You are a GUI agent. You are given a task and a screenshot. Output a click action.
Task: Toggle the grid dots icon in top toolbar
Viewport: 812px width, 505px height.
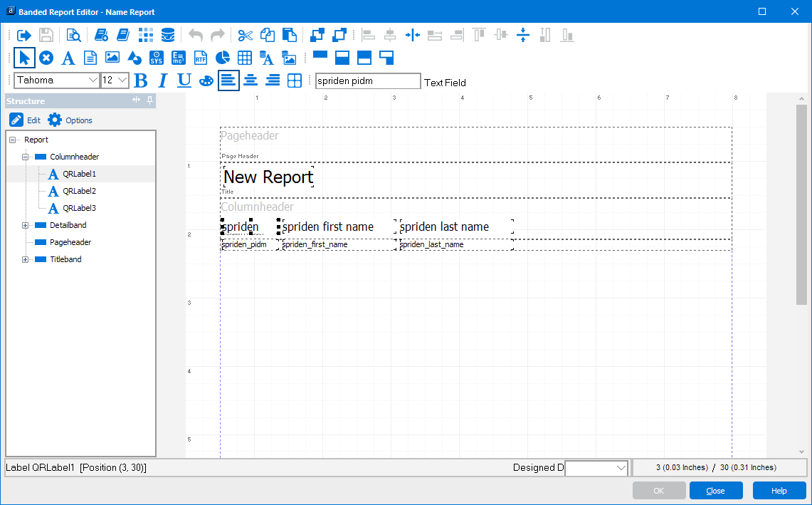click(x=145, y=35)
